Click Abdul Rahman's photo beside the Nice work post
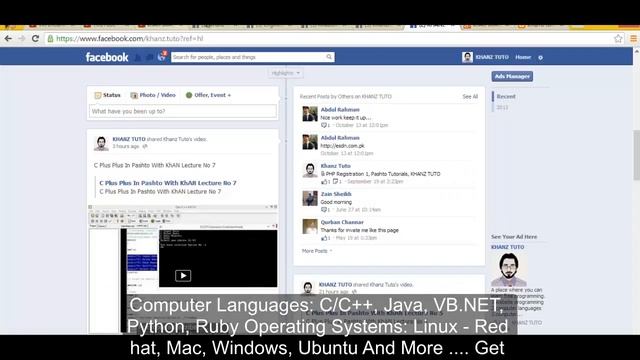 pos(310,114)
